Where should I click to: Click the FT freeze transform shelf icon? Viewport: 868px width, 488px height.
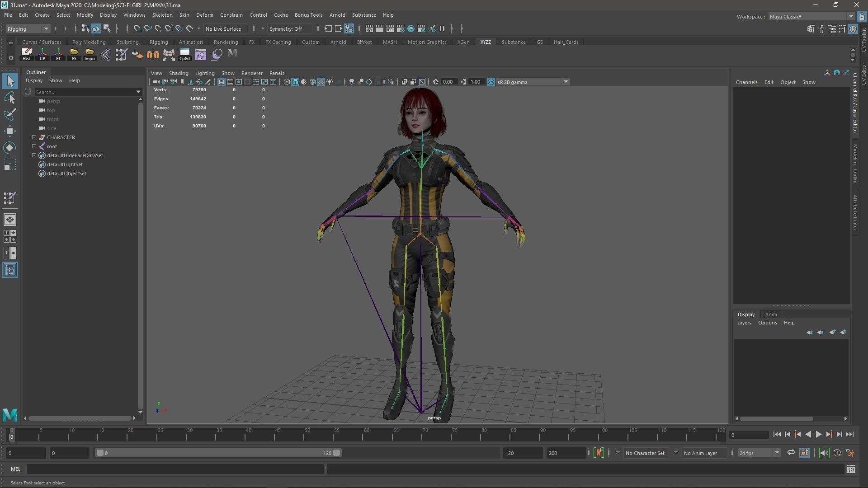(x=58, y=54)
